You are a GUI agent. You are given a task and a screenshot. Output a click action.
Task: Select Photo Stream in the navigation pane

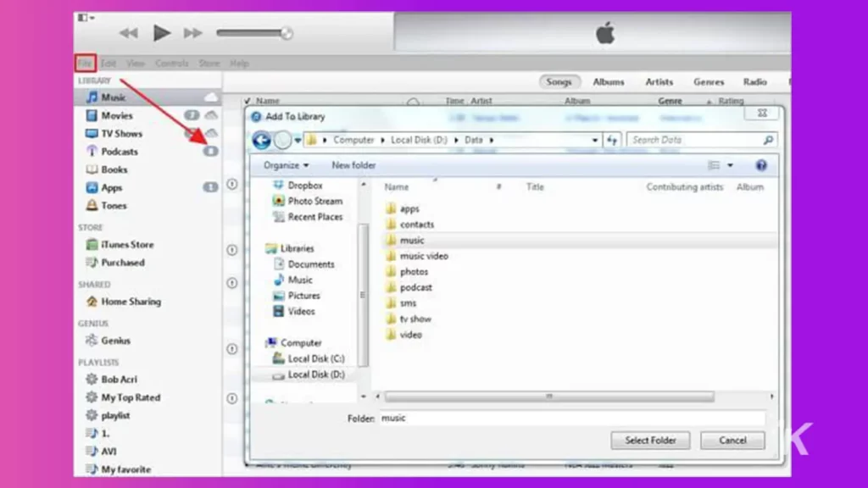[315, 202]
